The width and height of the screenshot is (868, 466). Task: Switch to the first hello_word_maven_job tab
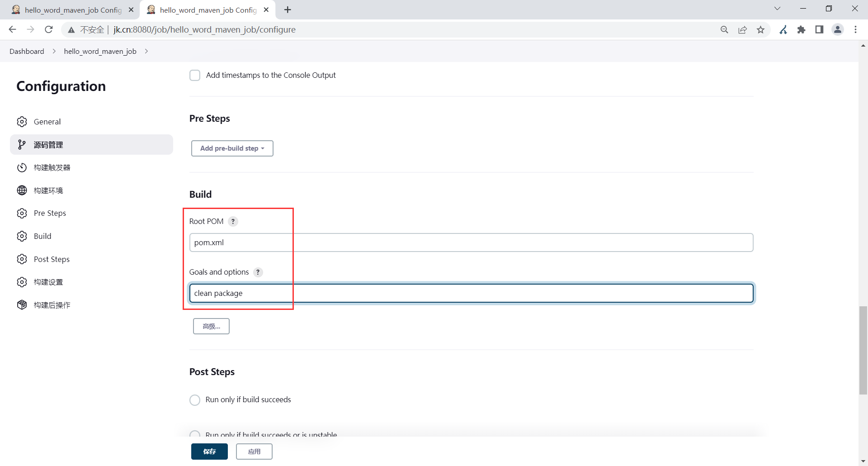pyautogui.click(x=72, y=10)
